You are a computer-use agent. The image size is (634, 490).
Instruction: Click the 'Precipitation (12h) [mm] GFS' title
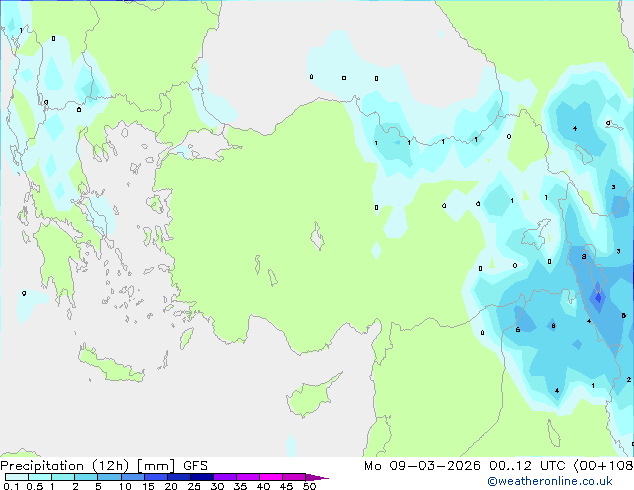104,466
